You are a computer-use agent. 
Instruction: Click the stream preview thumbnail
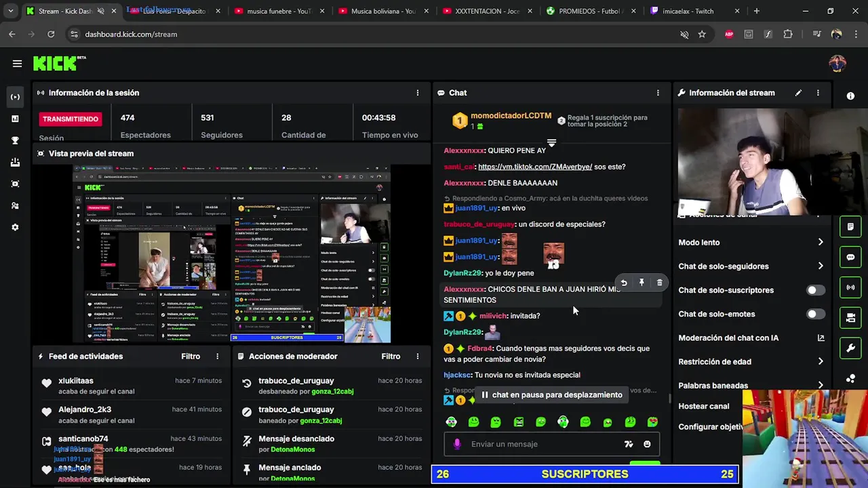[231, 253]
